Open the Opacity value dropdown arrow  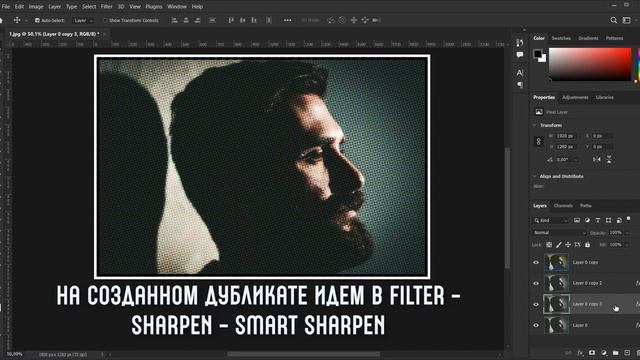point(627,233)
